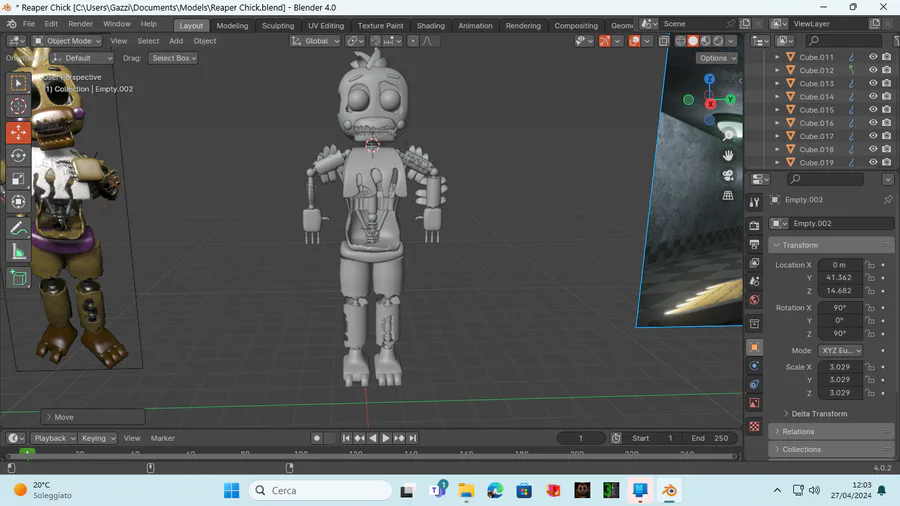Disable Cube.012 in renders
The height and width of the screenshot is (506, 900).
887,70
